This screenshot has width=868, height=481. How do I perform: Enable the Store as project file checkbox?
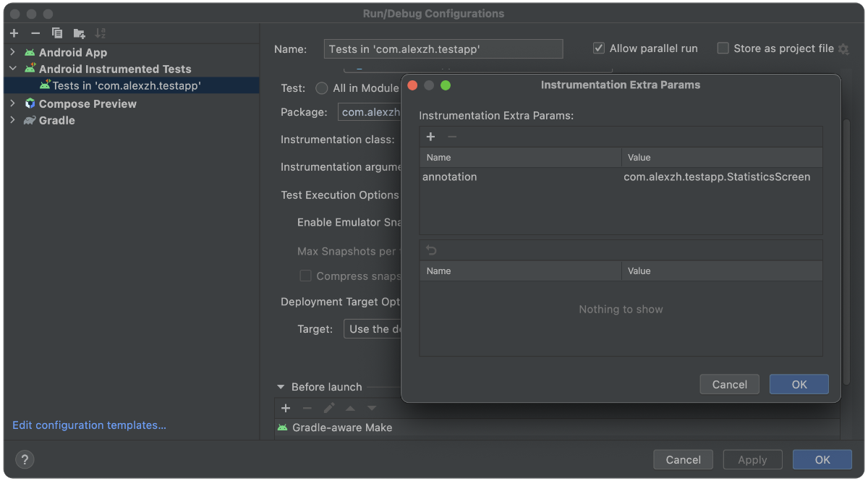723,48
